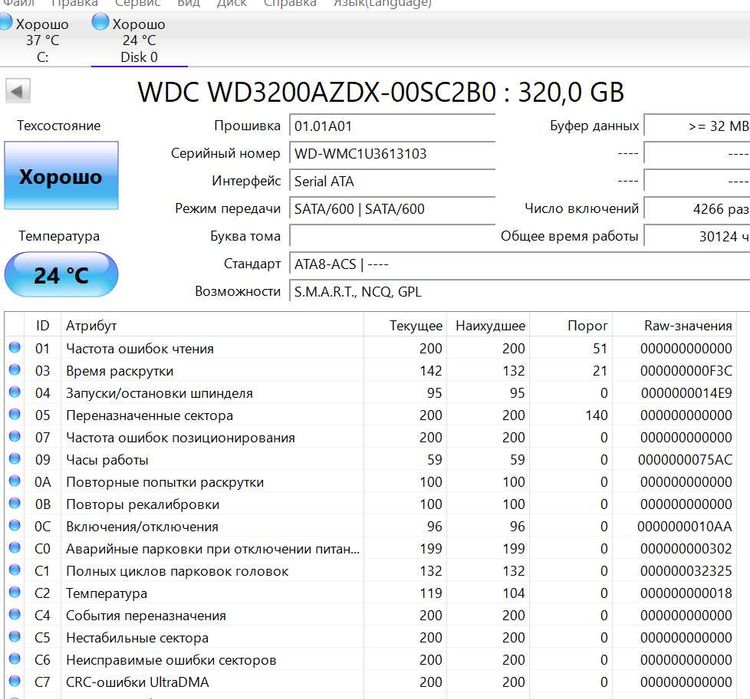Click status icon of События переназначения row
This screenshot has width=750, height=699.
tap(15, 614)
